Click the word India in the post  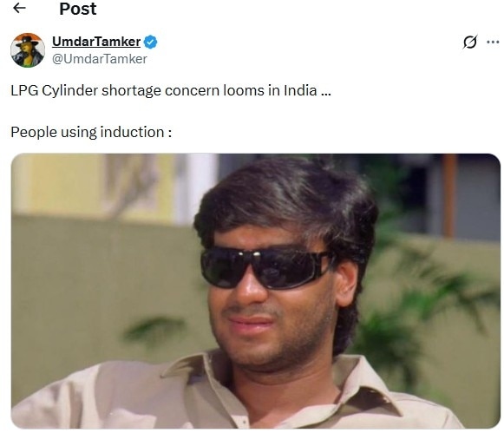coord(300,90)
